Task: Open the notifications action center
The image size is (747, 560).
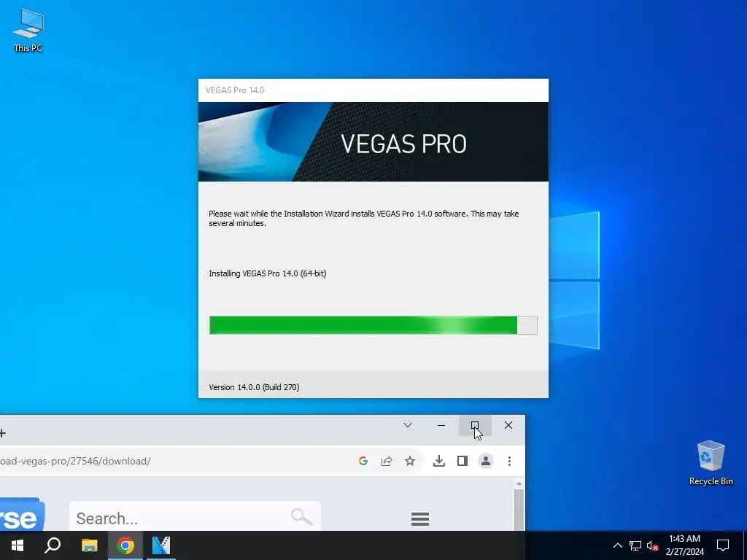Action: [x=723, y=545]
